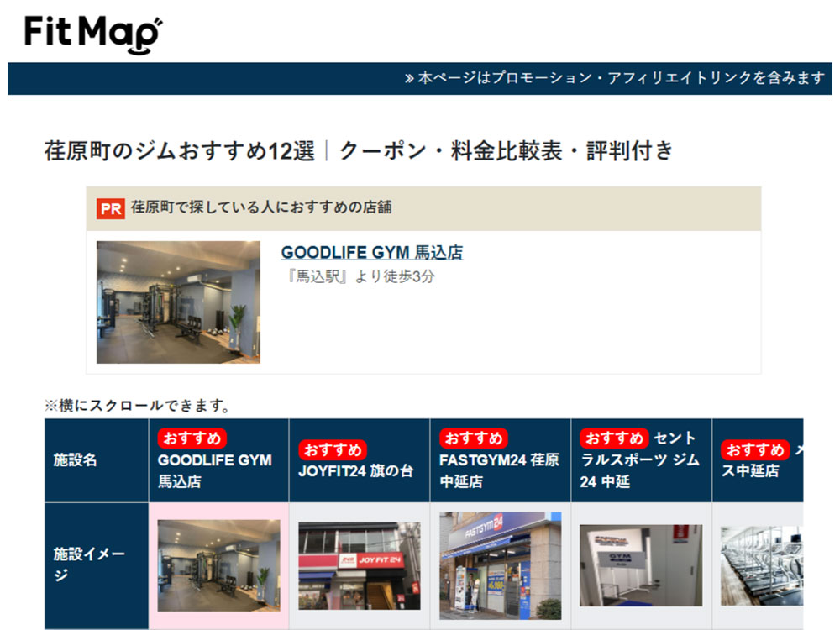Open the FASTGYM24 storefront photo

click(500, 565)
